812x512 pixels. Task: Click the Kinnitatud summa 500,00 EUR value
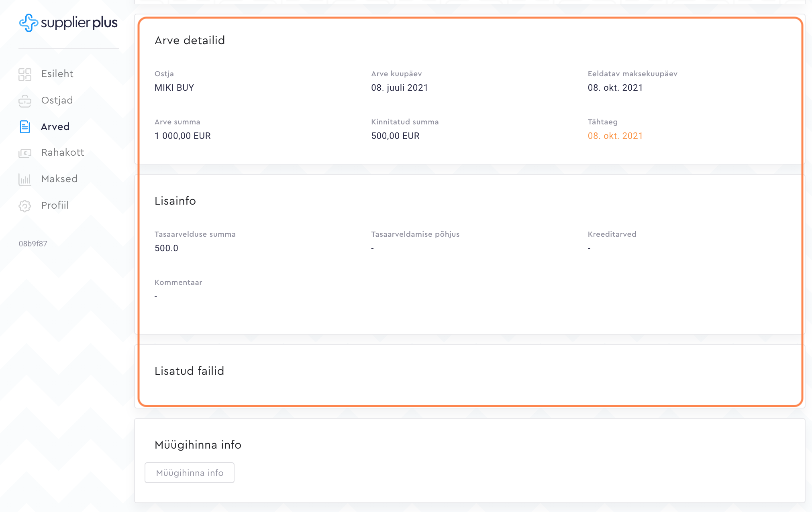coord(395,136)
